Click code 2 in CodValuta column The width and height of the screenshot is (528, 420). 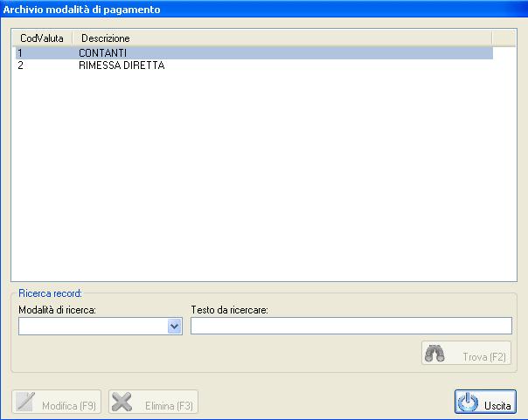click(20, 65)
